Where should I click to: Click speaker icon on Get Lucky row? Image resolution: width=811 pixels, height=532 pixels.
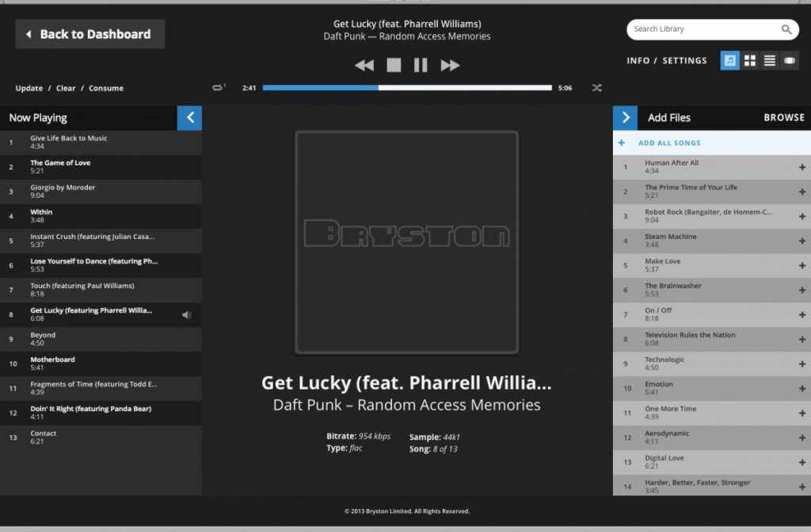click(187, 315)
